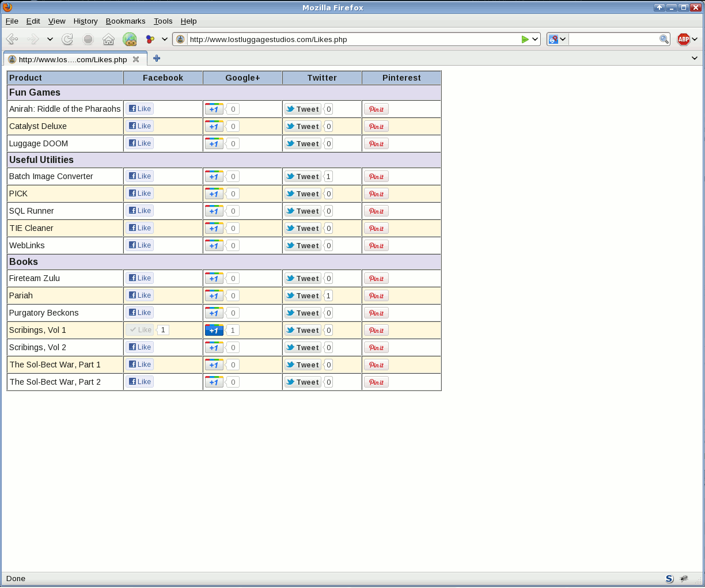Open the Edit menu

pos(33,21)
